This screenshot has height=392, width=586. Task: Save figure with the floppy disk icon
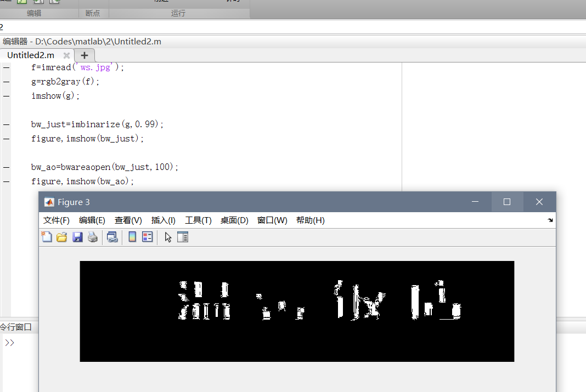pos(77,237)
